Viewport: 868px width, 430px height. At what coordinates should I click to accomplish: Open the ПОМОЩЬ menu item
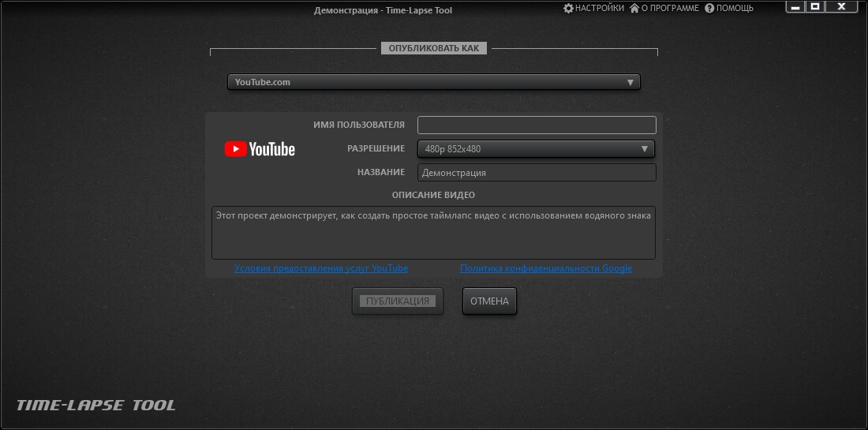pos(735,8)
